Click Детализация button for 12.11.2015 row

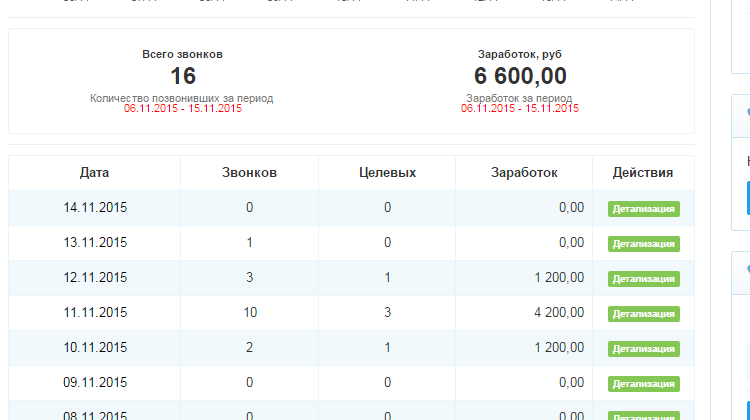(x=644, y=279)
